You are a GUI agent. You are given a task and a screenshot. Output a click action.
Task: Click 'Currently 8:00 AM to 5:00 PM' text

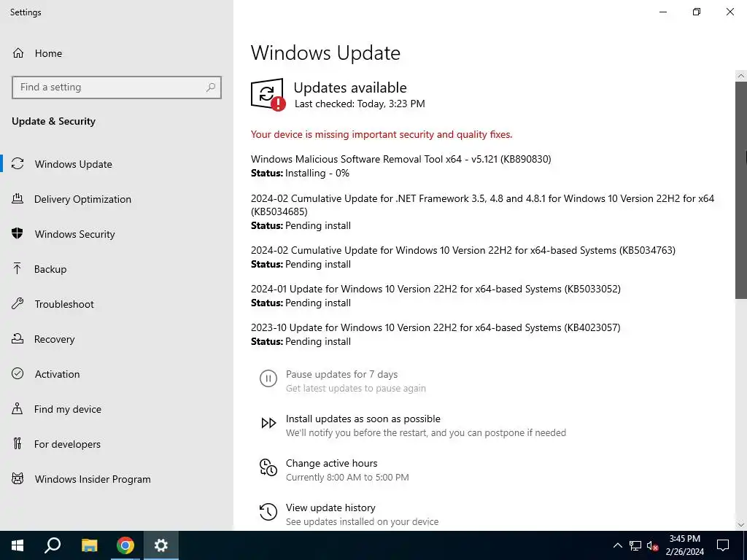(x=347, y=477)
